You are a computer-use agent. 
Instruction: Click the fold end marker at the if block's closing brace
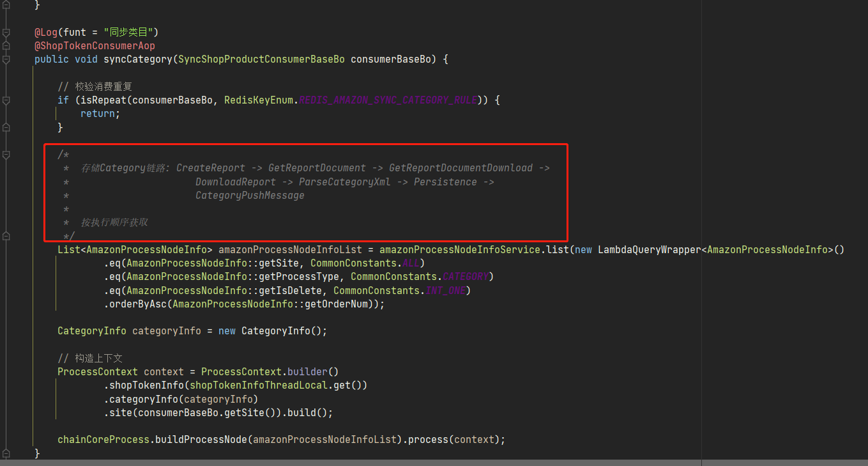[6, 128]
